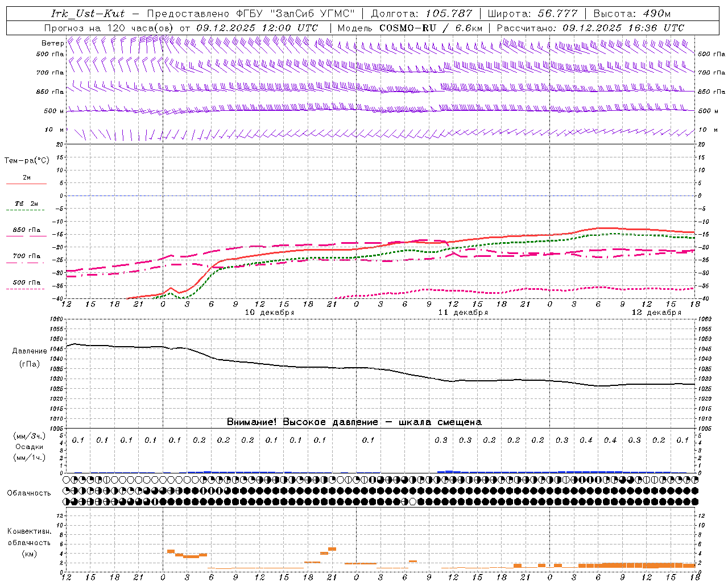The image size is (728, 582).
Task: Click the Ветер wind panel label
Action: pos(52,43)
